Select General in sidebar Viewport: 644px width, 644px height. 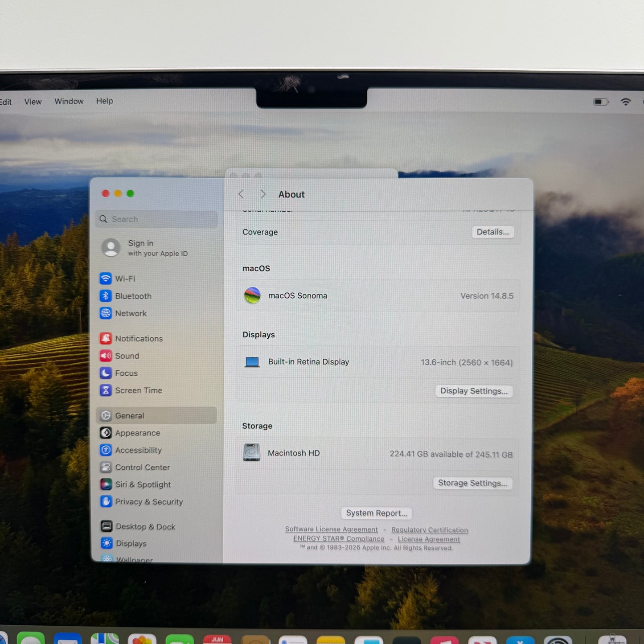[157, 415]
